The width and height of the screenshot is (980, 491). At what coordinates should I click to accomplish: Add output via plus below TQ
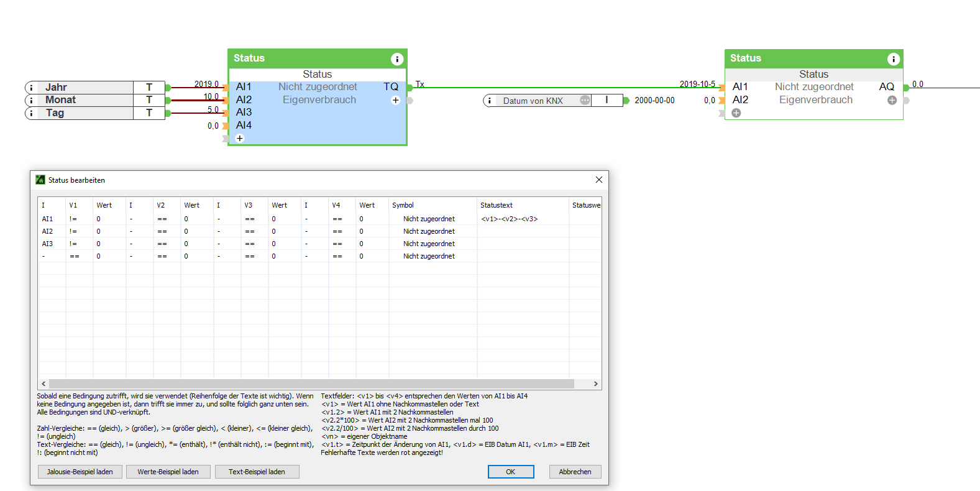pyautogui.click(x=395, y=100)
